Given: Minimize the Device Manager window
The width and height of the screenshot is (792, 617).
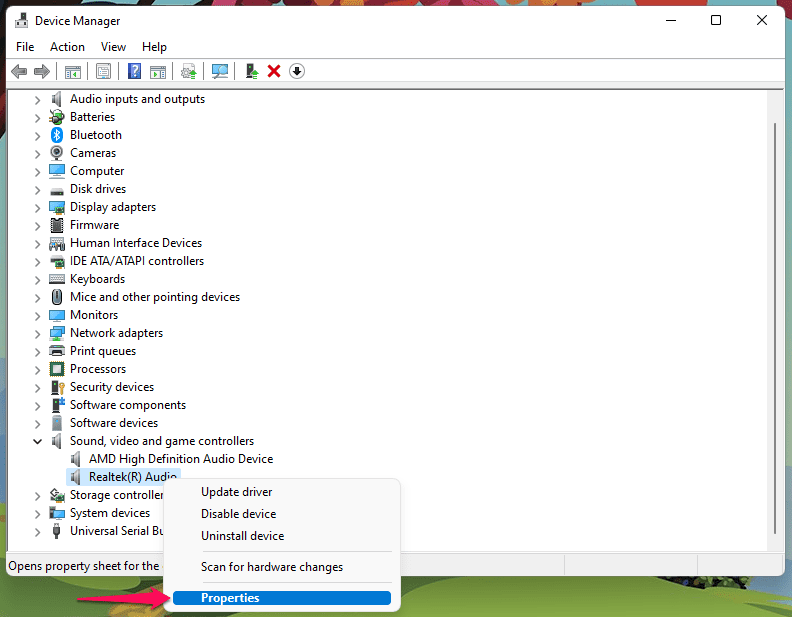Looking at the screenshot, I should pos(671,20).
